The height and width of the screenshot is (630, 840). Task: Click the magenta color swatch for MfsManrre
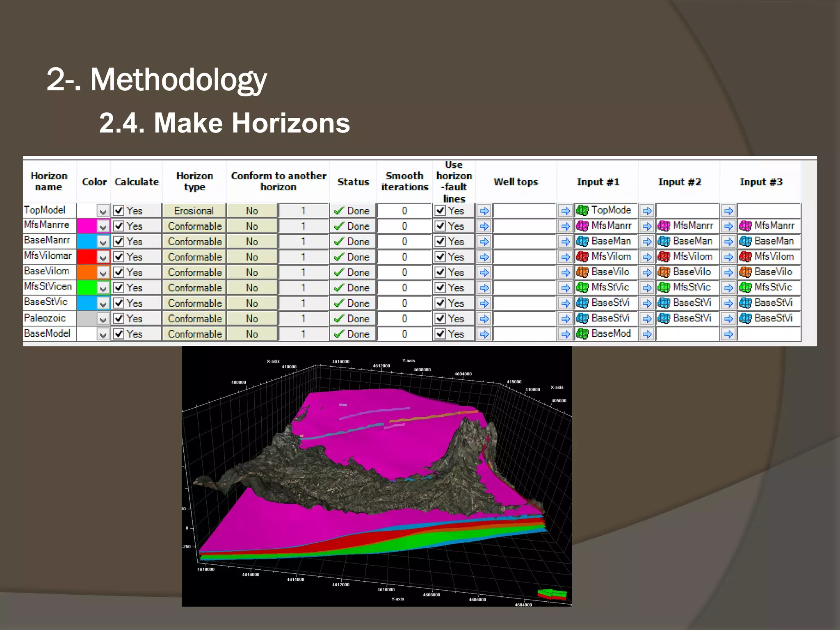point(87,226)
